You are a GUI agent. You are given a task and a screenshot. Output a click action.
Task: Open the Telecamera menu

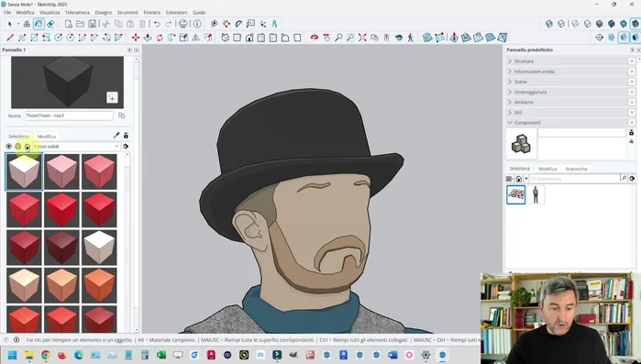(77, 12)
